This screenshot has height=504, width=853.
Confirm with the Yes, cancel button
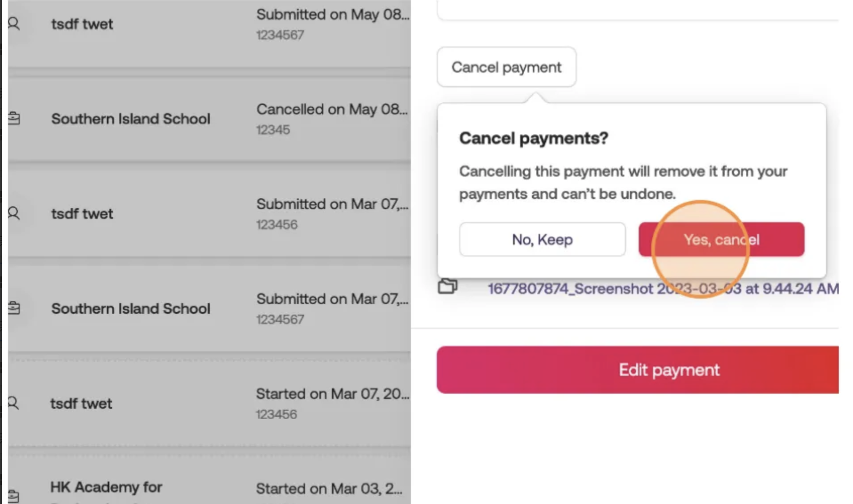point(721,240)
